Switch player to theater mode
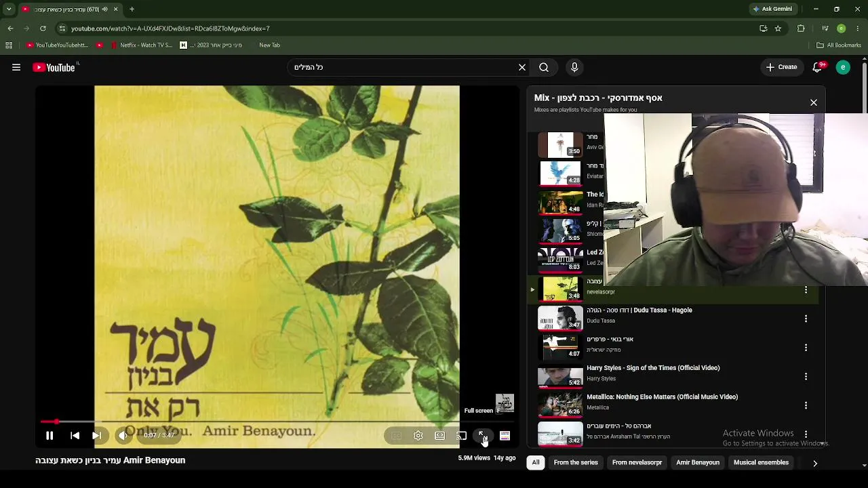Viewport: 868px width, 488px height. (440, 436)
